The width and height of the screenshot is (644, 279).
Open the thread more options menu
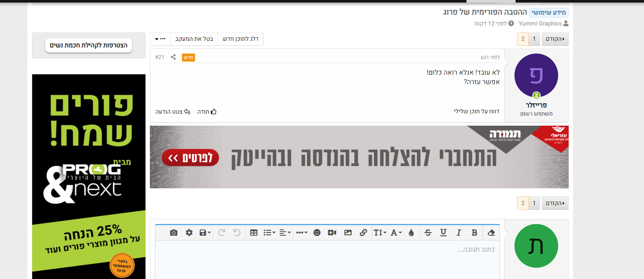pyautogui.click(x=160, y=39)
